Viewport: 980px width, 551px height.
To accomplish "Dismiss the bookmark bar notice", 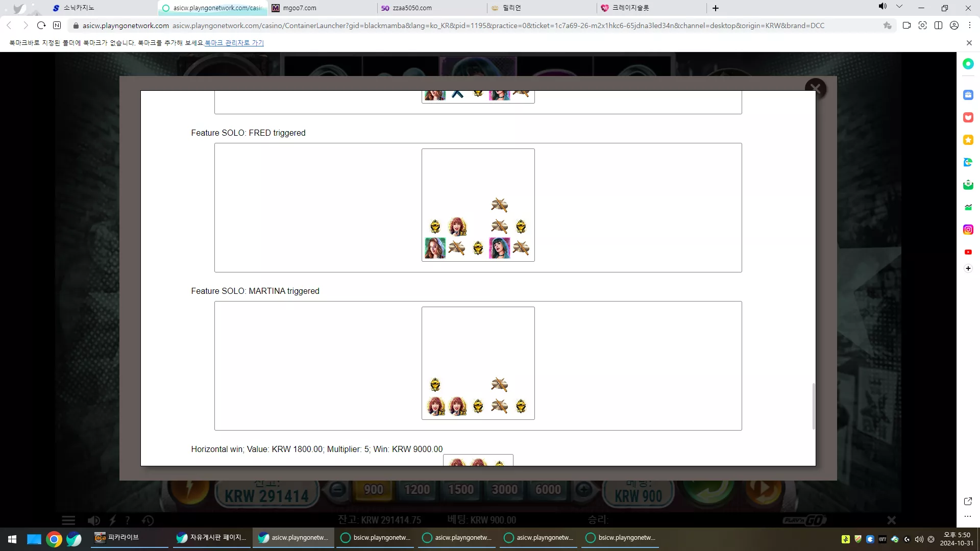I will [x=969, y=43].
